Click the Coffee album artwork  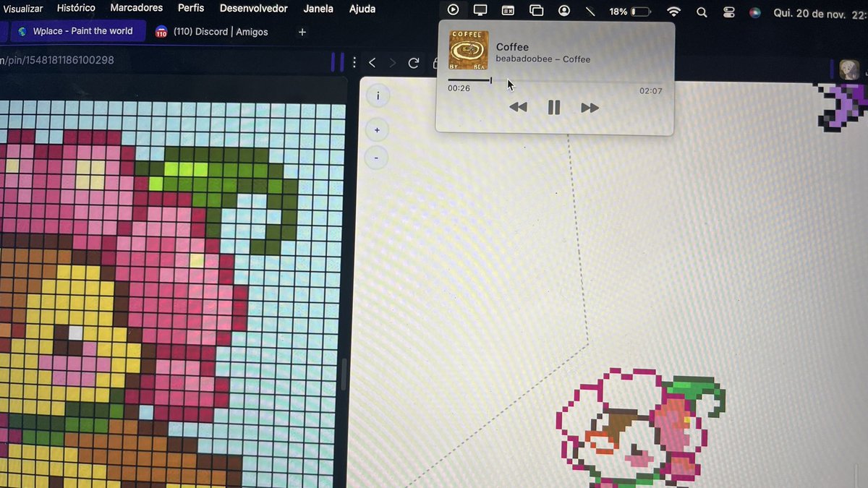(469, 51)
